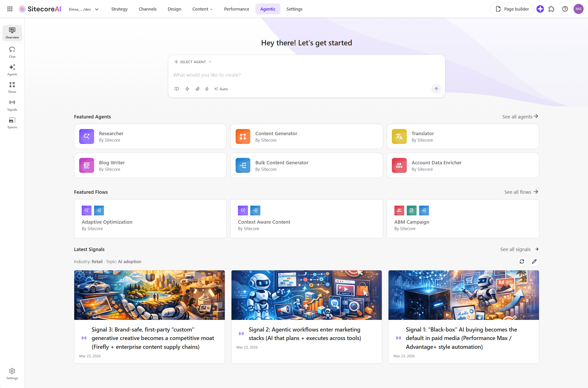Edit signals settings with pencil icon
Screen dimensions: 588x388
tap(534, 262)
